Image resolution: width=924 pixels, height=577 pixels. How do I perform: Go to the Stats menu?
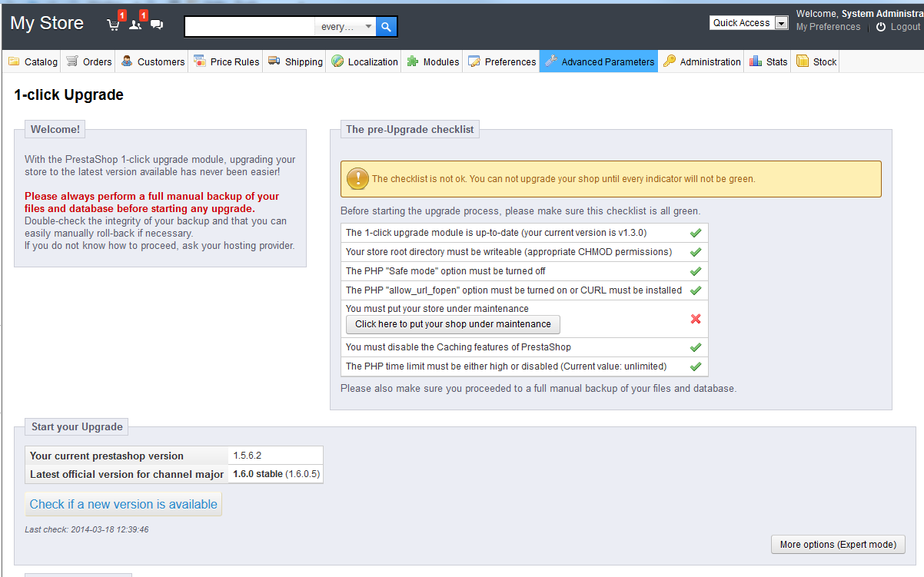pos(769,61)
